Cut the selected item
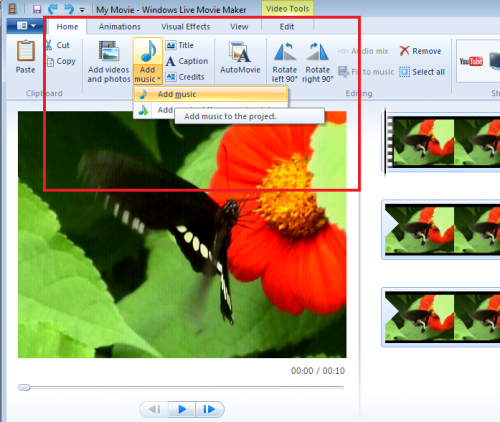Screen dimensions: 500x422 [58, 45]
